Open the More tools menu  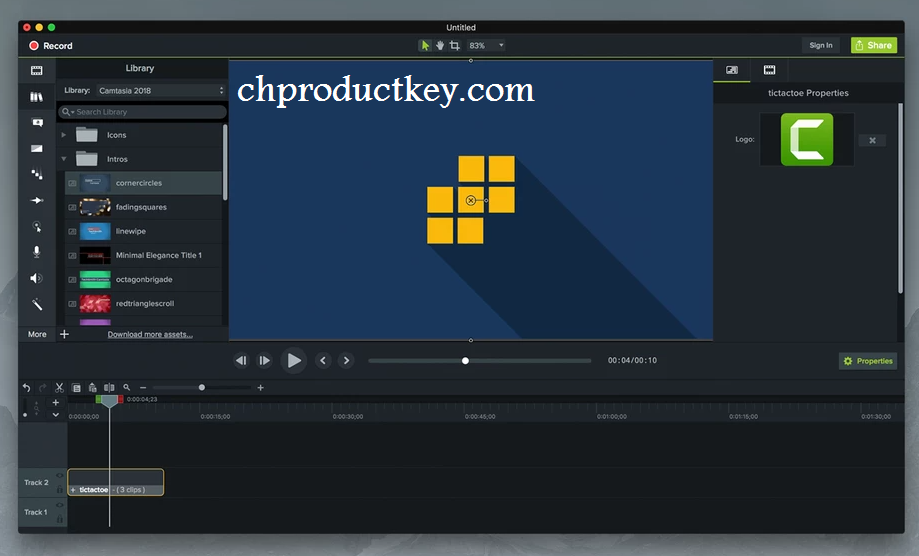point(37,334)
